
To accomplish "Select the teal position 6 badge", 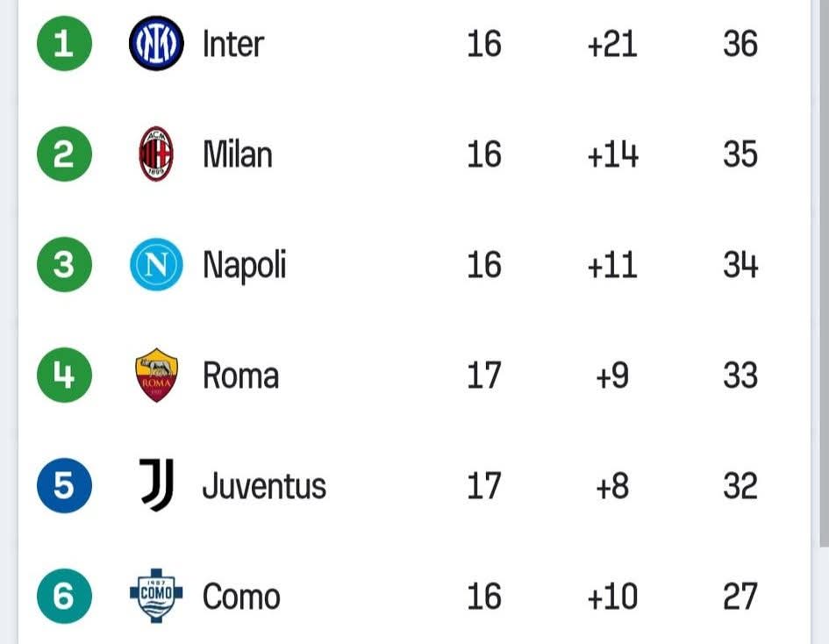I will click(64, 596).
